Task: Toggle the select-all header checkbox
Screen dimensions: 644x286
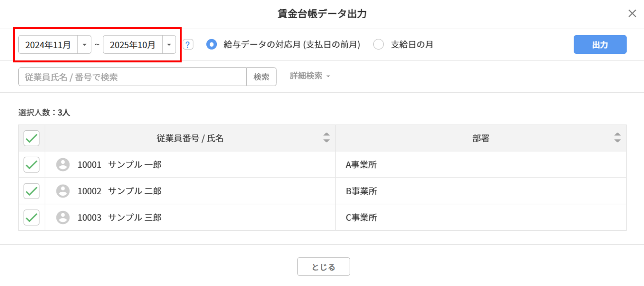Action: (32, 138)
